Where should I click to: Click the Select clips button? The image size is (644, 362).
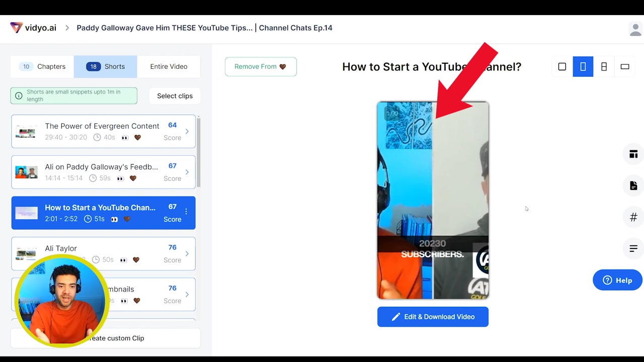[x=175, y=96]
